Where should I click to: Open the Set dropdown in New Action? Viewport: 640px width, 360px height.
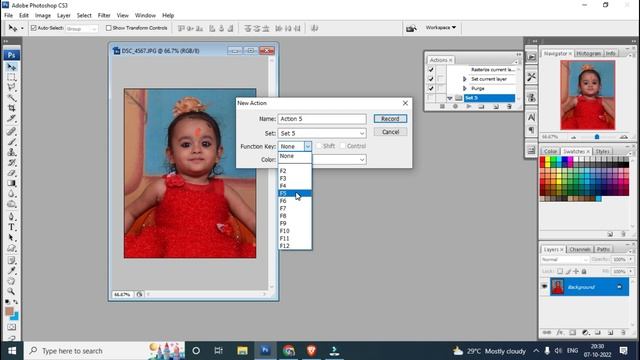[322, 133]
